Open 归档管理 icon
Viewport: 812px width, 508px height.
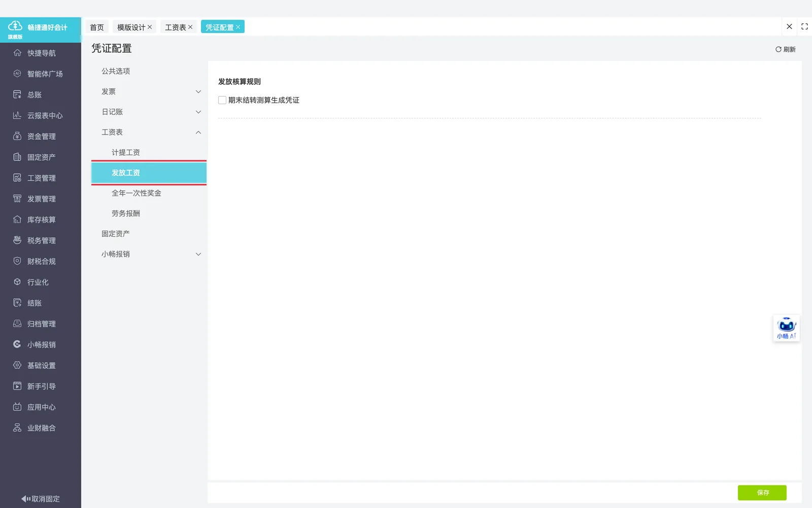[x=17, y=324]
